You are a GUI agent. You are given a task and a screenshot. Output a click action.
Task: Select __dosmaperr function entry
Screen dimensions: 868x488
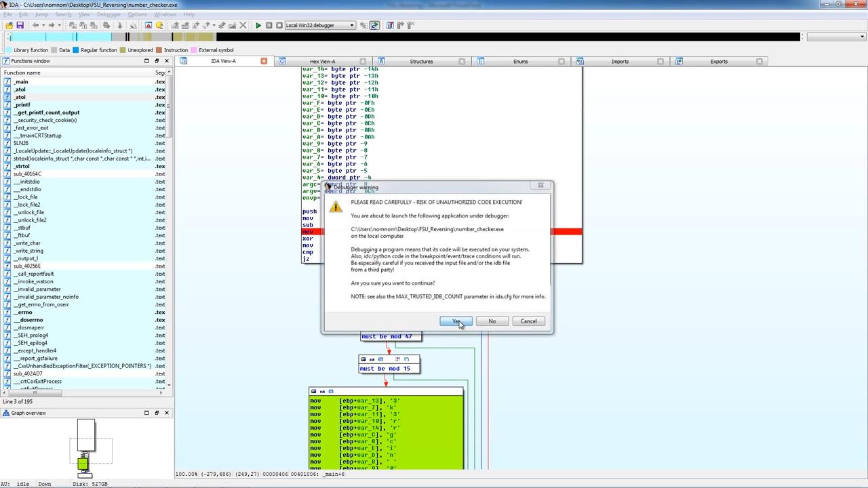(x=84, y=327)
